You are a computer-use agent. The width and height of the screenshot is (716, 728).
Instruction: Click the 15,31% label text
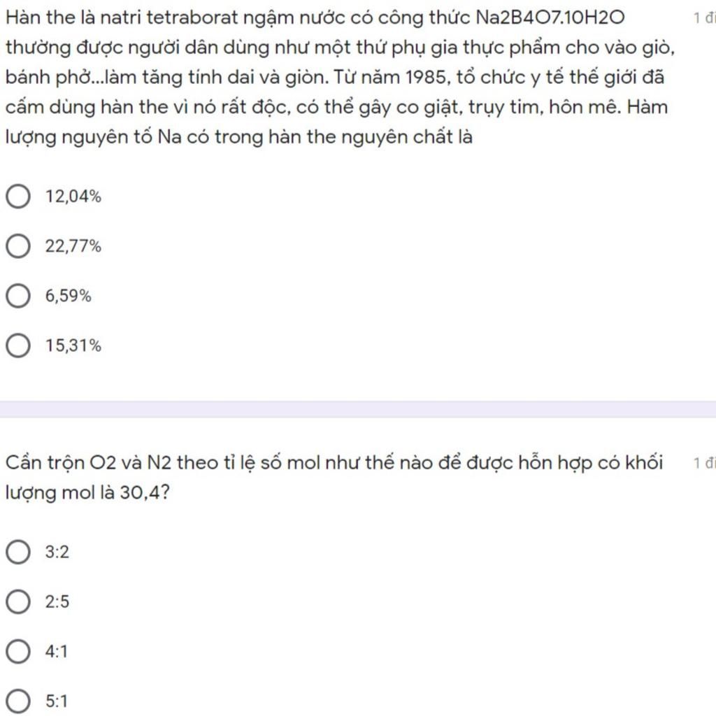[73, 346]
